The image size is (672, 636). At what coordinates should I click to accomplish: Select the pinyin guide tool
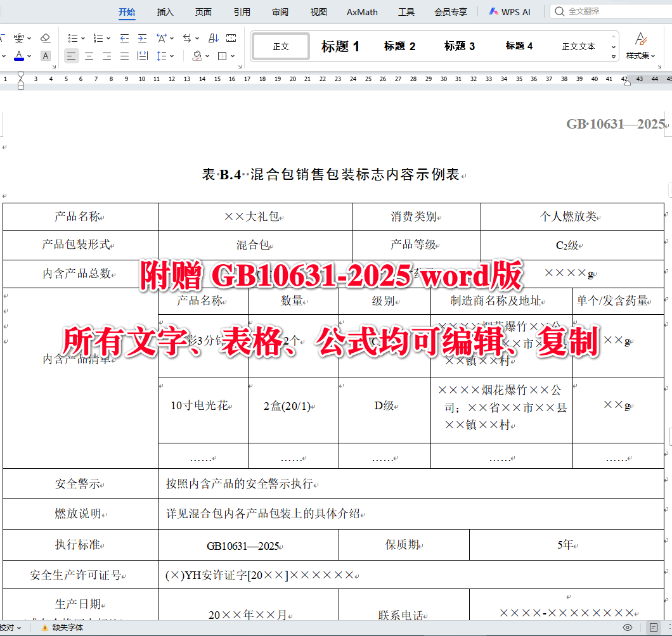coord(19,37)
